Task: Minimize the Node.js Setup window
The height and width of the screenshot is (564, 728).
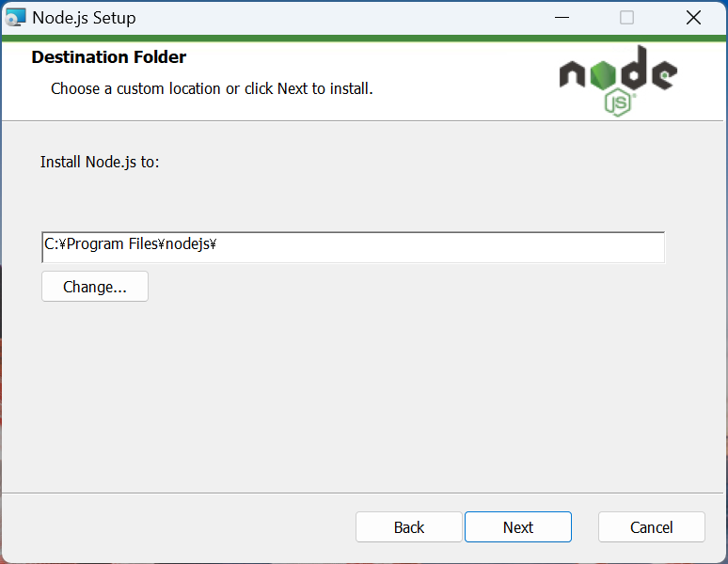Action: pyautogui.click(x=562, y=18)
